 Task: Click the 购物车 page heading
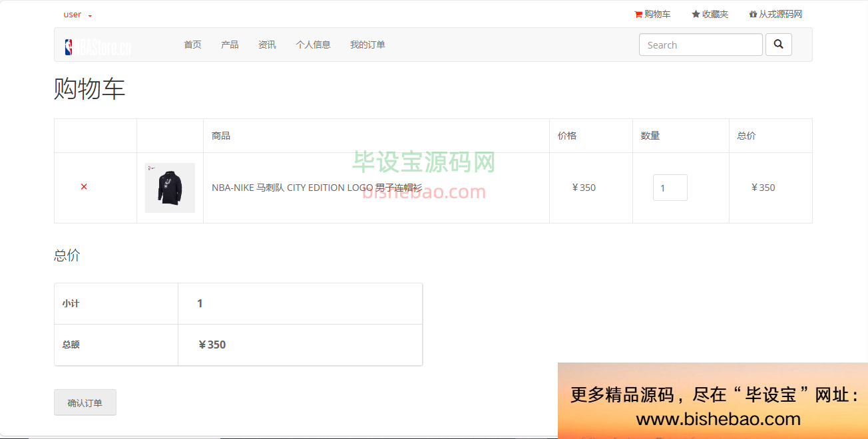(90, 88)
